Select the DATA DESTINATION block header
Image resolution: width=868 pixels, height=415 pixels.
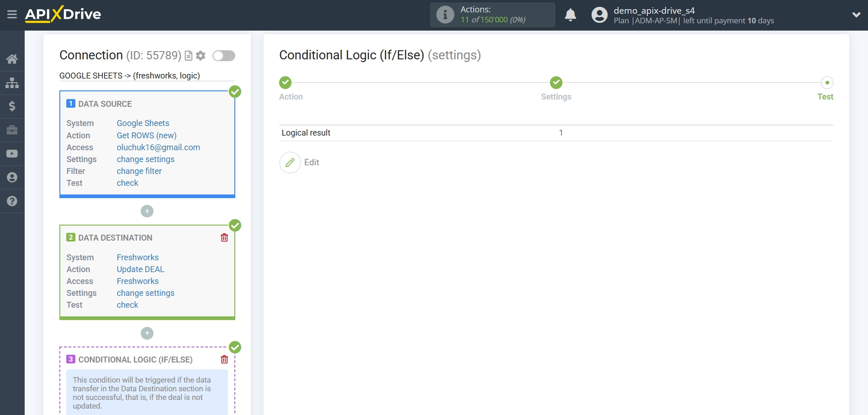(116, 238)
